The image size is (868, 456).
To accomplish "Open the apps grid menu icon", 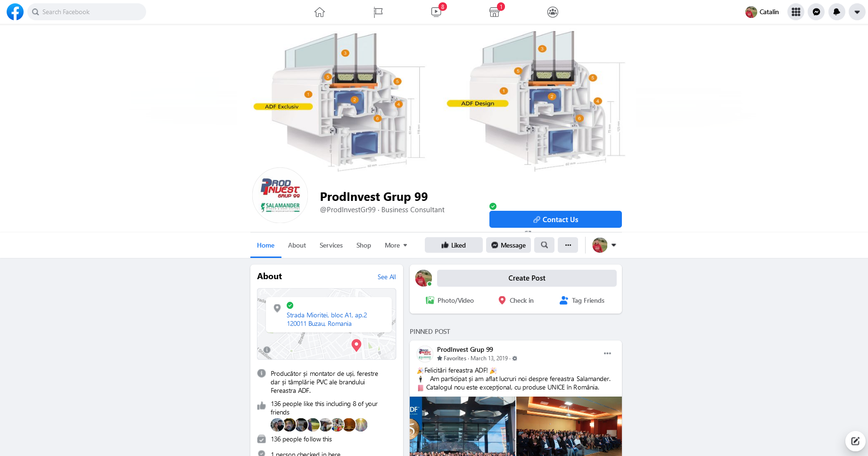I will (x=796, y=12).
